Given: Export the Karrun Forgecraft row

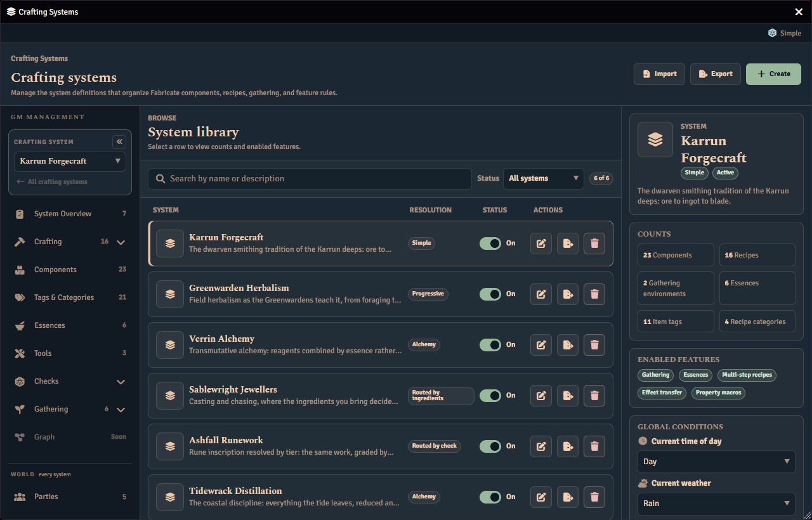Looking at the screenshot, I should point(568,244).
